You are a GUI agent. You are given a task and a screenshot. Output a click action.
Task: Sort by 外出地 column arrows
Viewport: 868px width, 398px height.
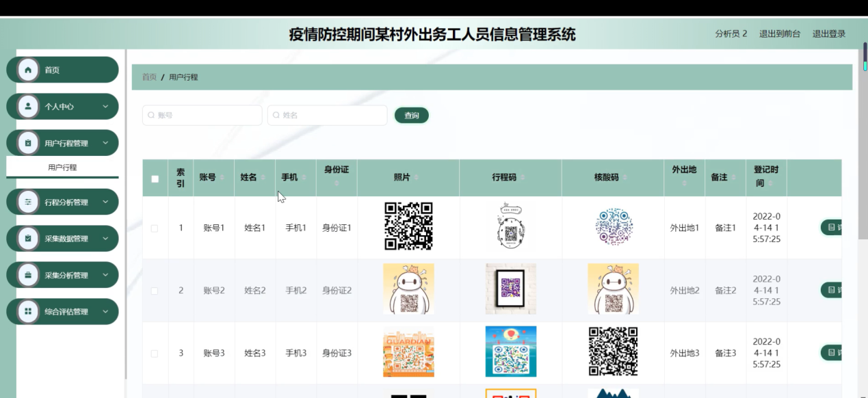point(684,183)
